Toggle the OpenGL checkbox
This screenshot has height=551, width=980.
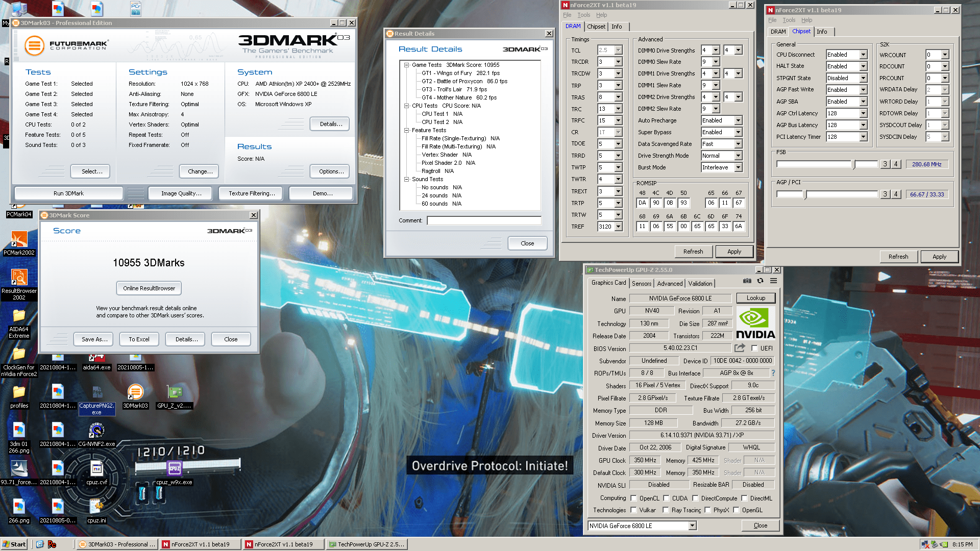[x=736, y=510]
